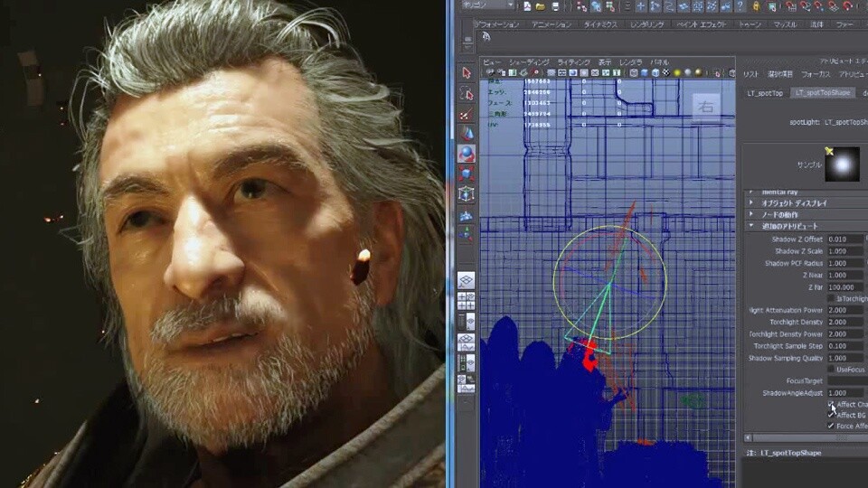
Task: Select the Move tool cone icon
Action: pyautogui.click(x=467, y=134)
